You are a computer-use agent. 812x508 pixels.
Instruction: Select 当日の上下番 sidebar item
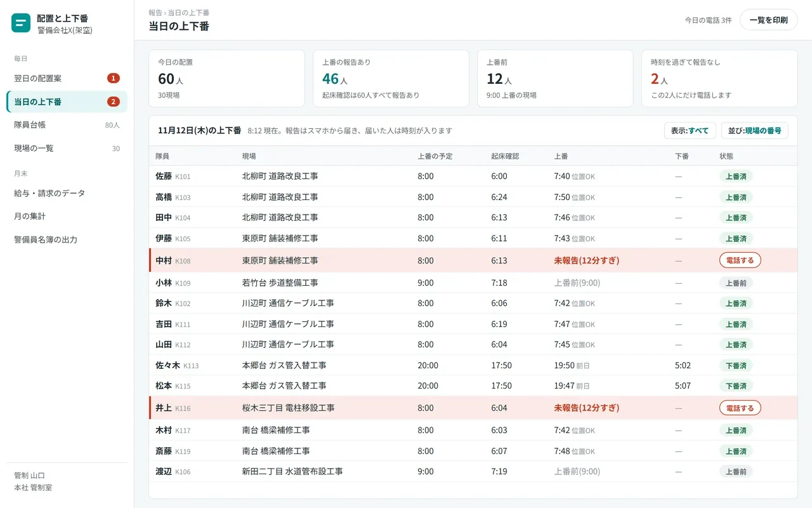click(x=67, y=102)
